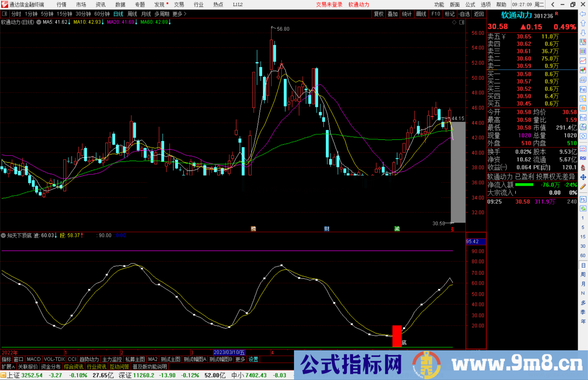Screen dimensions: 588x380
Task: Switch to the MACD indicator tab
Action: point(33,359)
